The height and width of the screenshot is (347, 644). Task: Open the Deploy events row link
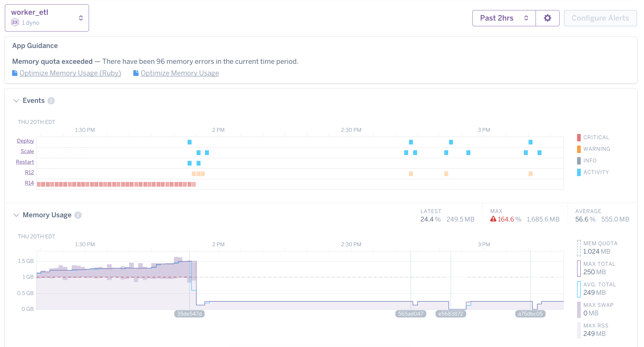pos(25,141)
